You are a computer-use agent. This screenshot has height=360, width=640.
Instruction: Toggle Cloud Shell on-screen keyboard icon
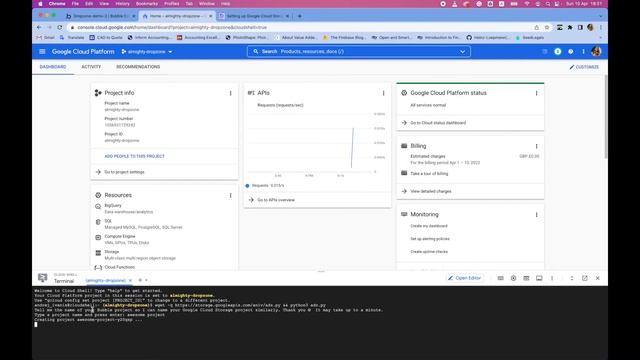click(500, 278)
